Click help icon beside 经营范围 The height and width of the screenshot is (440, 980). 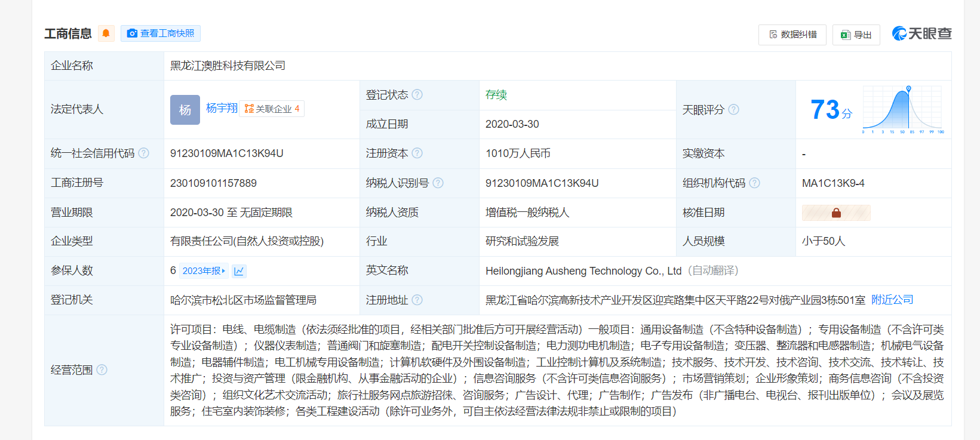tap(102, 370)
